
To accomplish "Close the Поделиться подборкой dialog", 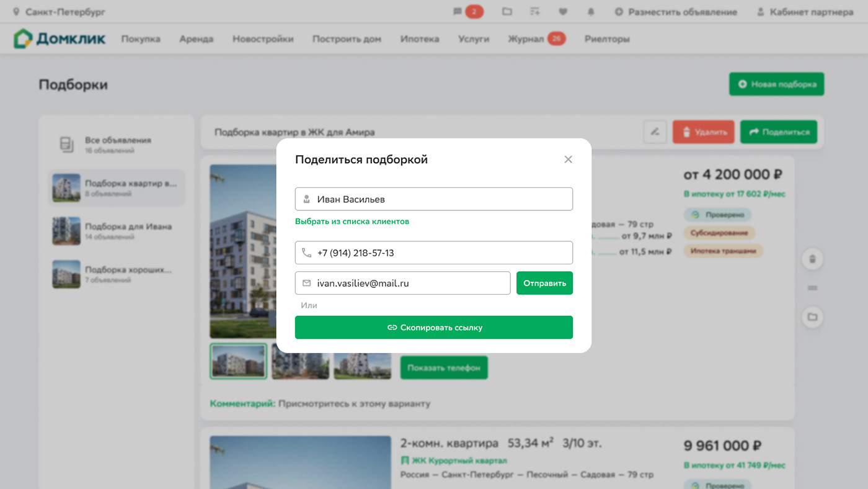I will (568, 159).
